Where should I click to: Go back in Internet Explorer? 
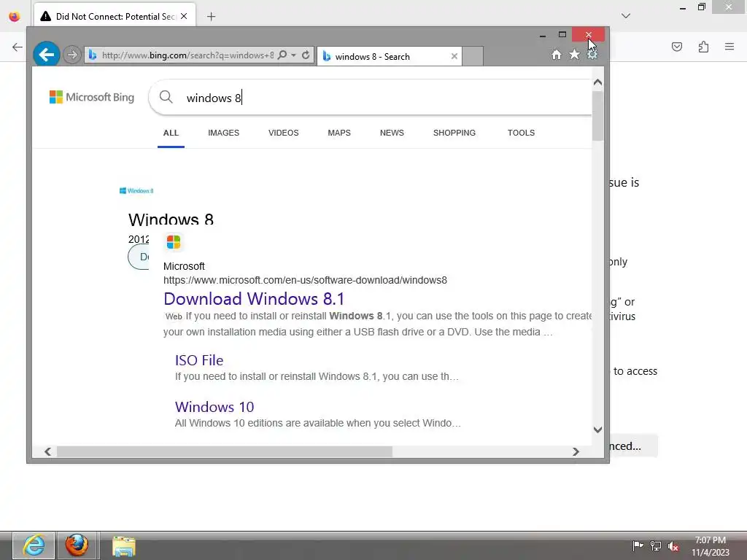tap(46, 55)
